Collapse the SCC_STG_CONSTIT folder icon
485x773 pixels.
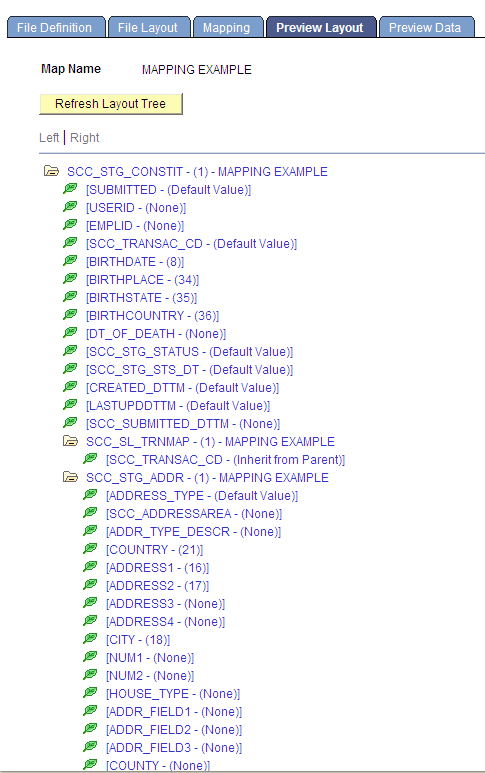pos(51,171)
